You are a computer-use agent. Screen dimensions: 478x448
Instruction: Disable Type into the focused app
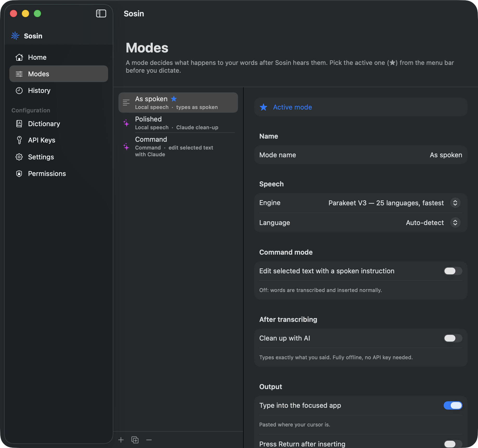coord(453,405)
